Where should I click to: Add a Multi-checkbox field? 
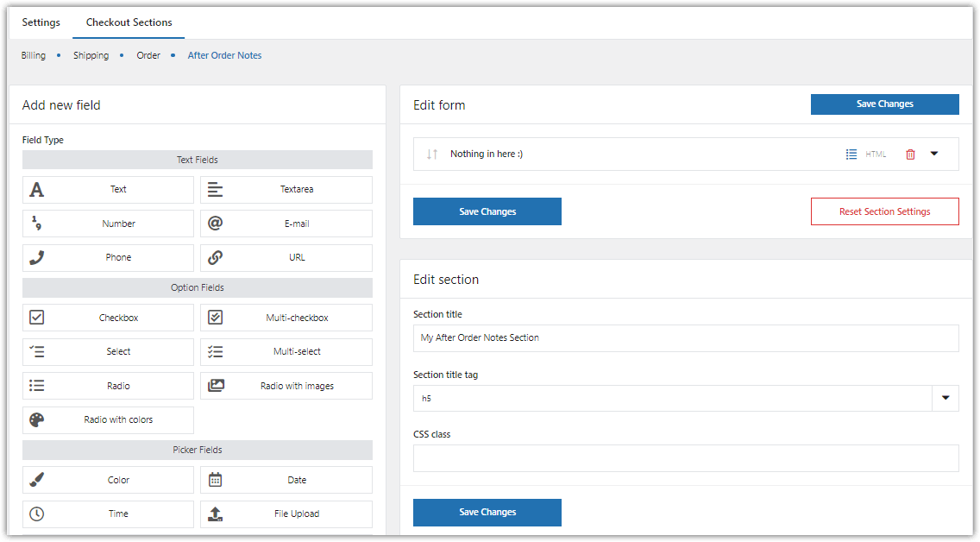(286, 318)
